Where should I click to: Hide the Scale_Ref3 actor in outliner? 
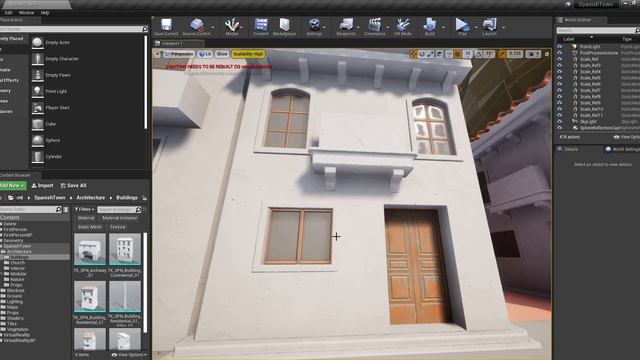click(560, 65)
